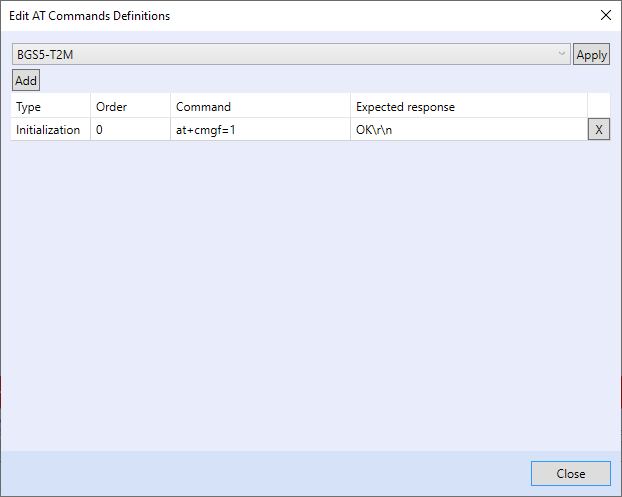
Task: Close the dialog with the title bar X
Action: (x=604, y=15)
